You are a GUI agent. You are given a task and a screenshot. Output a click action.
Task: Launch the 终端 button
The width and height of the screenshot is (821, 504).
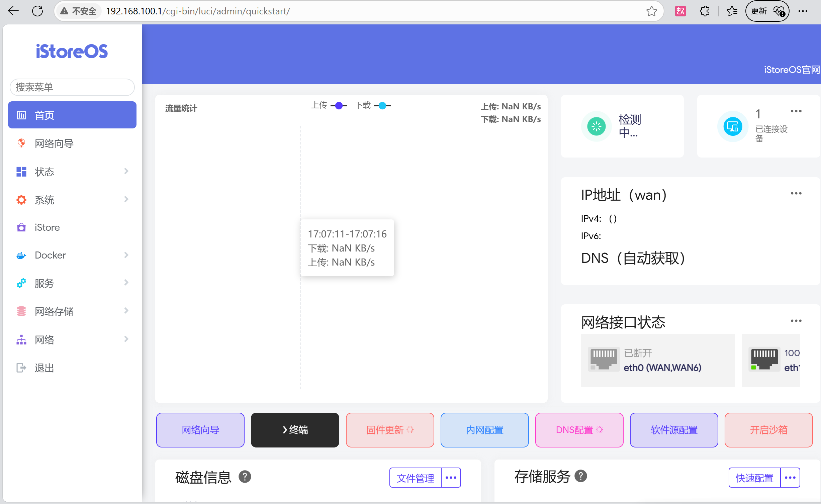point(295,430)
